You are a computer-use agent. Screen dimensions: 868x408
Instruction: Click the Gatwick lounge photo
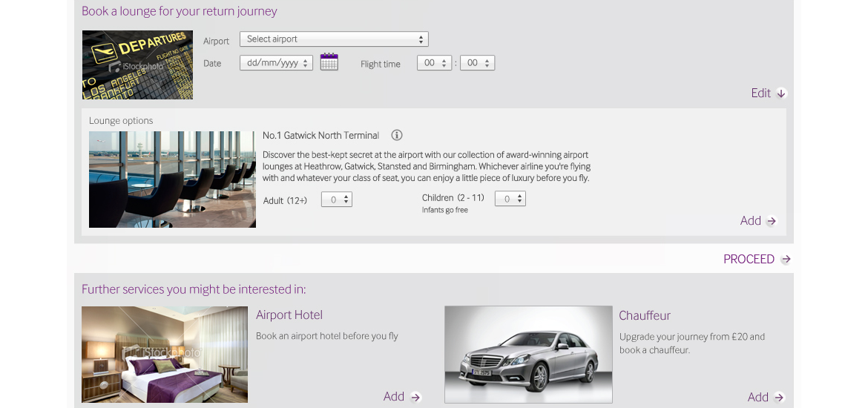tap(172, 180)
